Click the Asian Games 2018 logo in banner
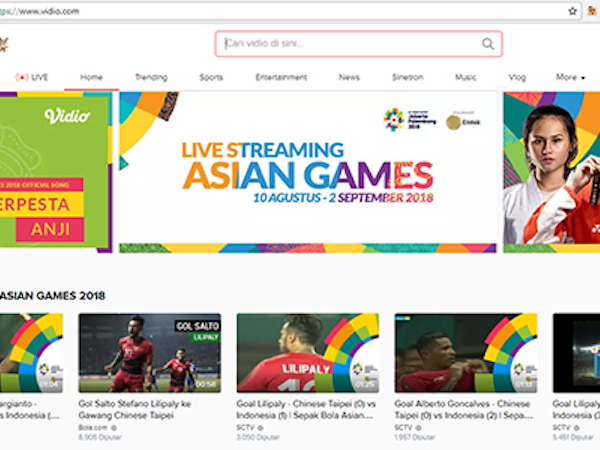 (410, 120)
